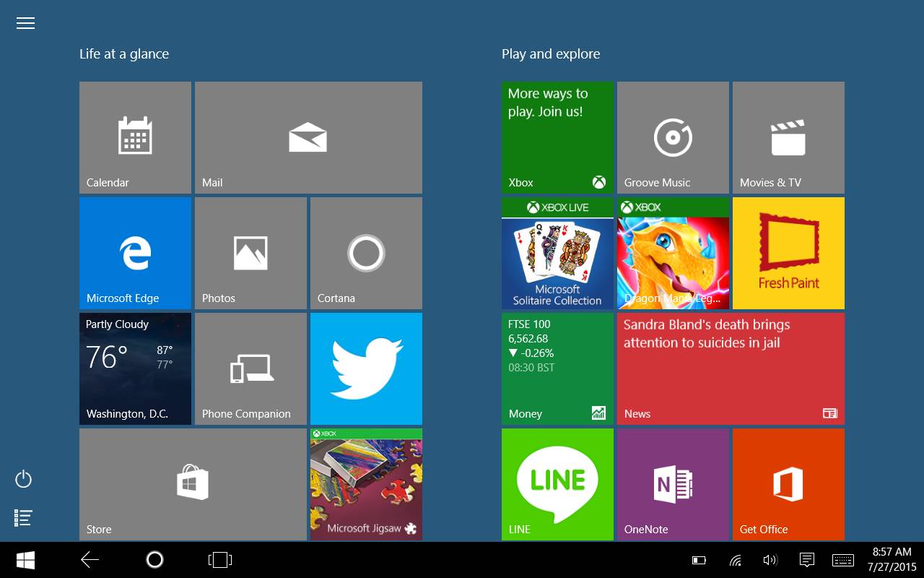924x578 pixels.
Task: Select the 'Play and explore' group heading
Action: 551,54
